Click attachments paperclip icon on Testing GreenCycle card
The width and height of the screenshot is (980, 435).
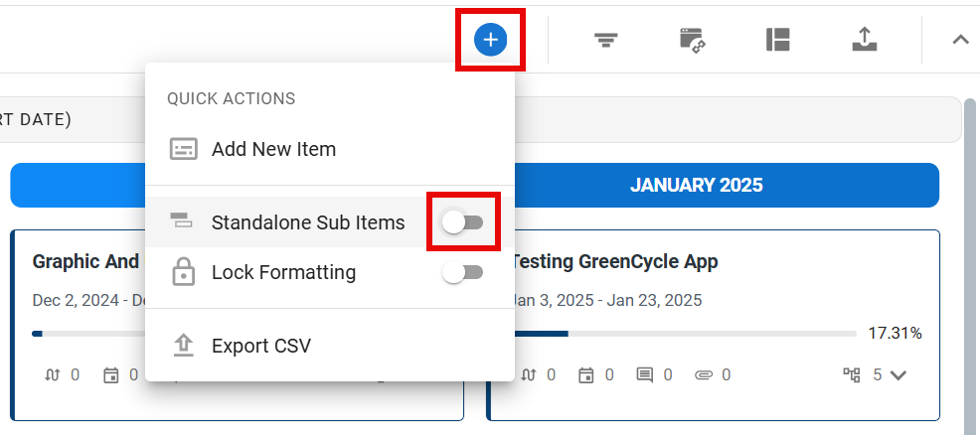click(x=704, y=375)
